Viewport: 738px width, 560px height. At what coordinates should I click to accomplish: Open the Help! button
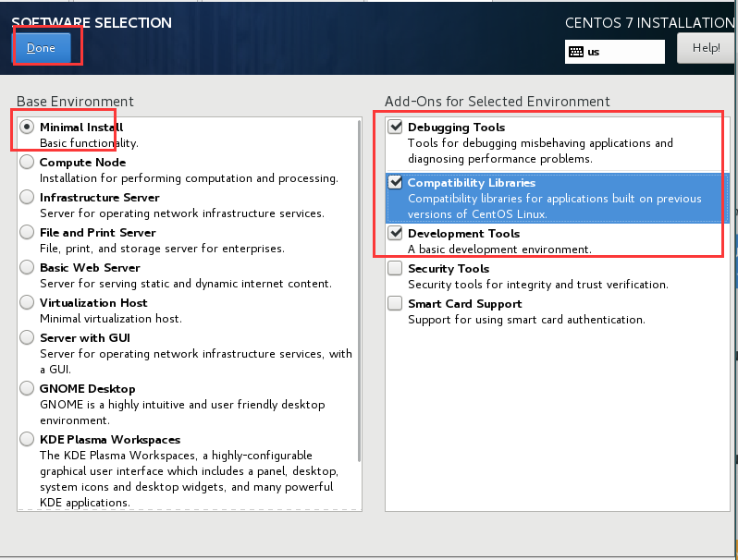(706, 48)
